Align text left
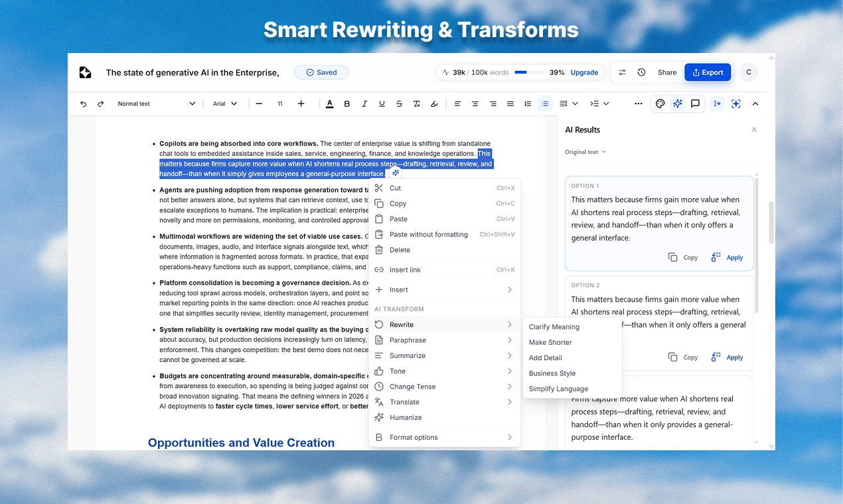The height and width of the screenshot is (504, 843). [x=458, y=103]
